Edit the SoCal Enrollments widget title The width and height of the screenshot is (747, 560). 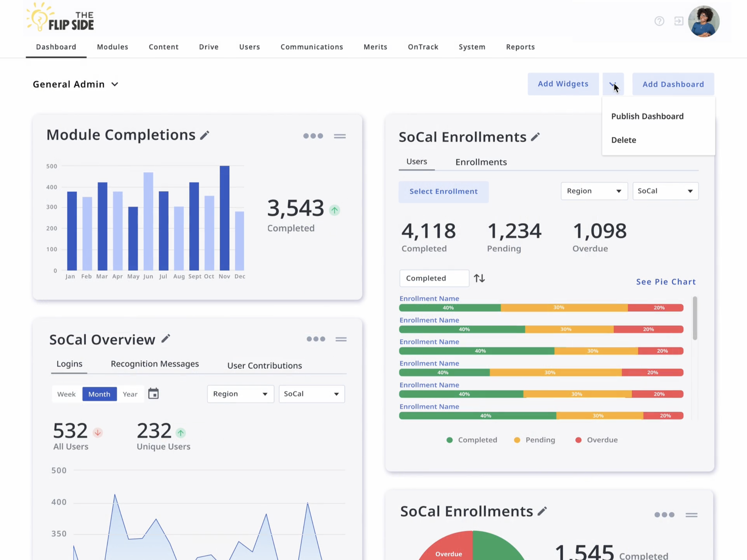click(x=536, y=137)
